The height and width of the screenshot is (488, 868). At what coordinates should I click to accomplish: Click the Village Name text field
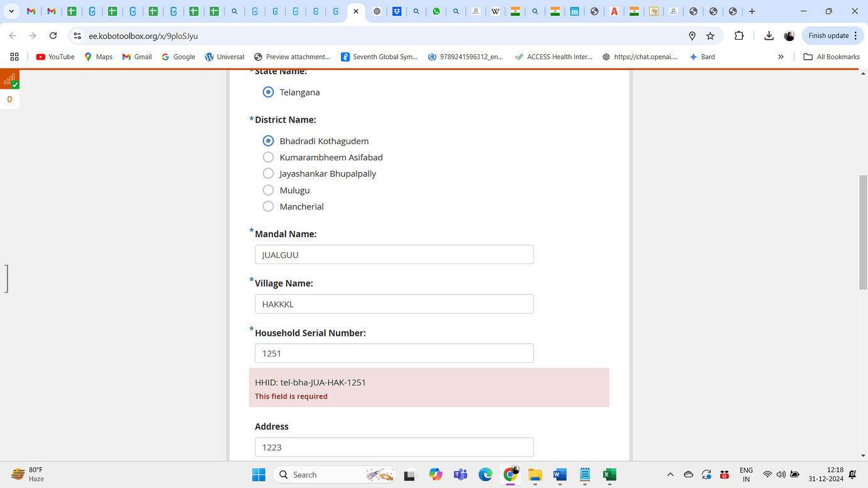(x=394, y=304)
